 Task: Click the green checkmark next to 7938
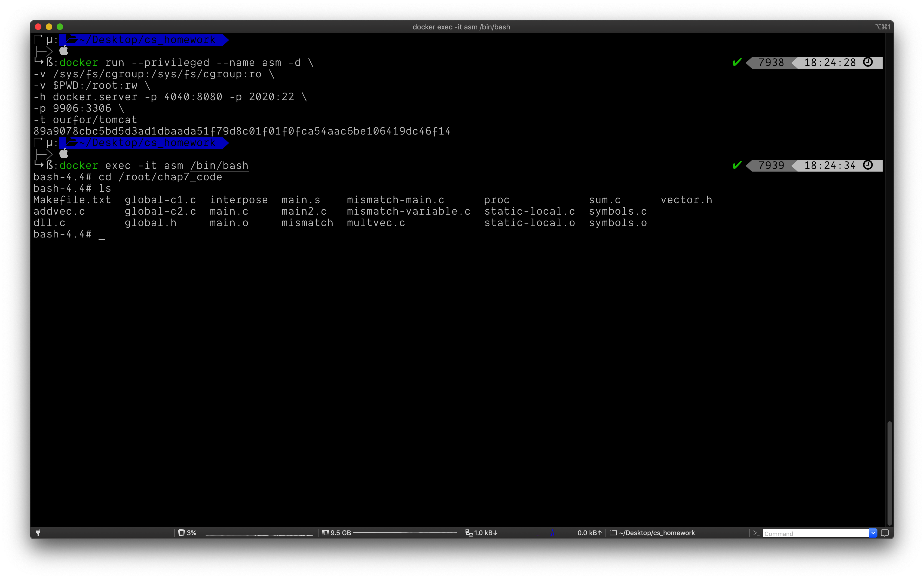[737, 62]
